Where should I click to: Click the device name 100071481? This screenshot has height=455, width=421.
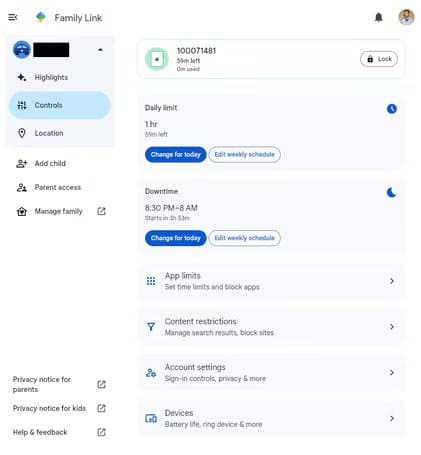click(196, 51)
